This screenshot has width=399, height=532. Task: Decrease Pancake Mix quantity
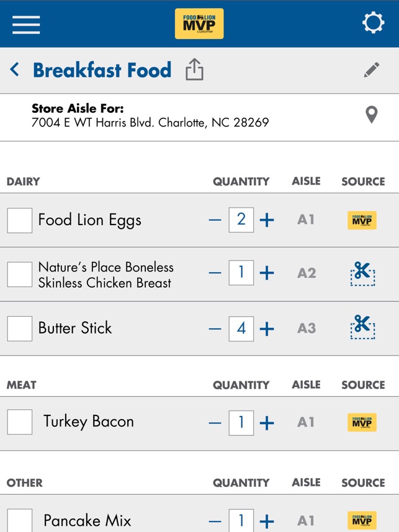click(215, 521)
